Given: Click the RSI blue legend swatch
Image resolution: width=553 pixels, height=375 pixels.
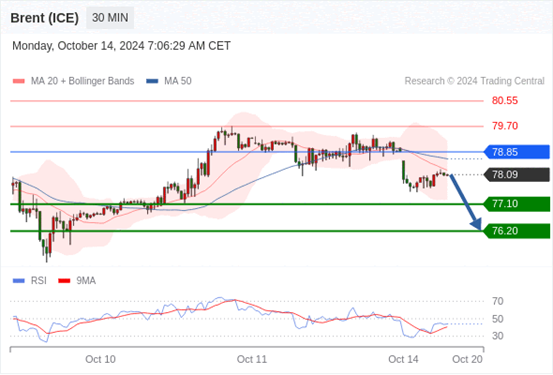Looking at the screenshot, I should [x=19, y=281].
